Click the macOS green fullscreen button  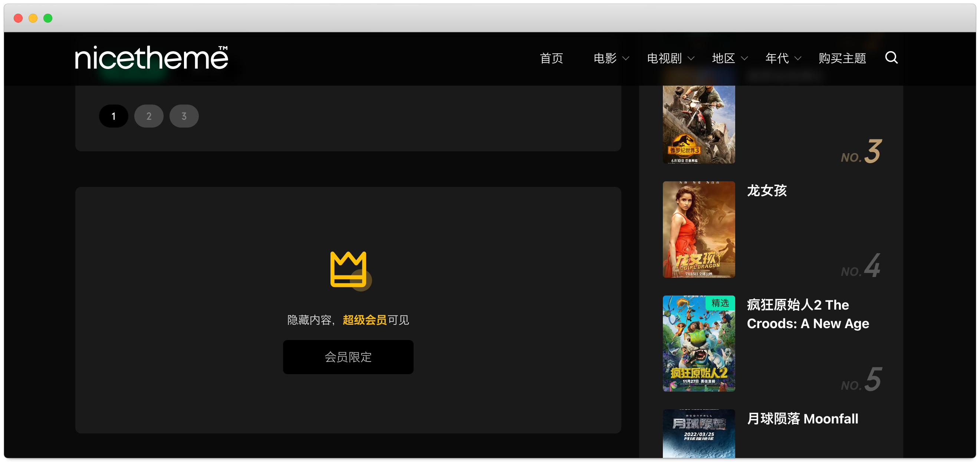pyautogui.click(x=48, y=18)
